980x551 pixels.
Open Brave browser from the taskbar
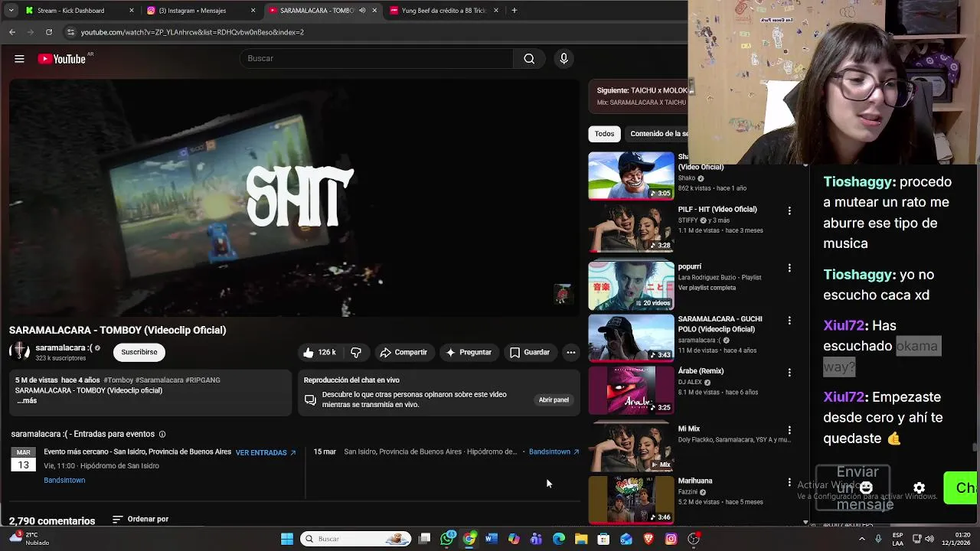[648, 539]
